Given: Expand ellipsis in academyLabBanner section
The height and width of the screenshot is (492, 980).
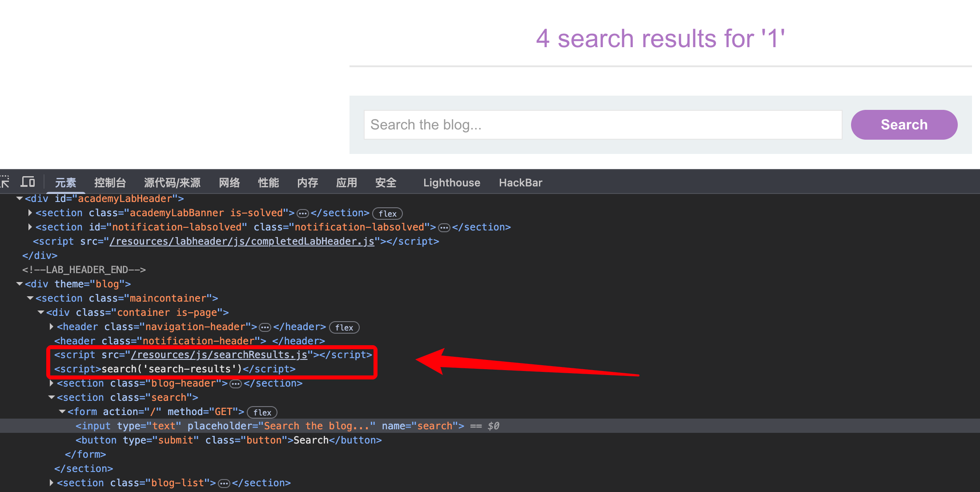Looking at the screenshot, I should pos(303,214).
